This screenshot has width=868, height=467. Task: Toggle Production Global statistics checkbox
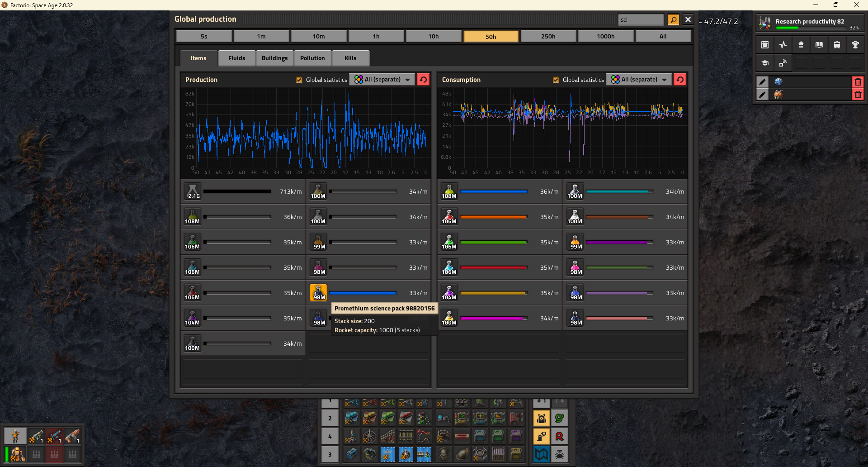[299, 80]
